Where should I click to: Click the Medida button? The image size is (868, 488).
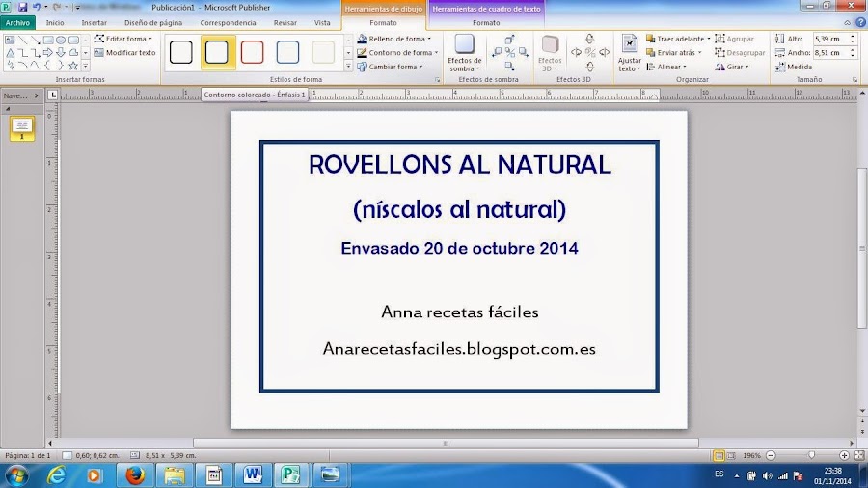pyautogui.click(x=794, y=67)
